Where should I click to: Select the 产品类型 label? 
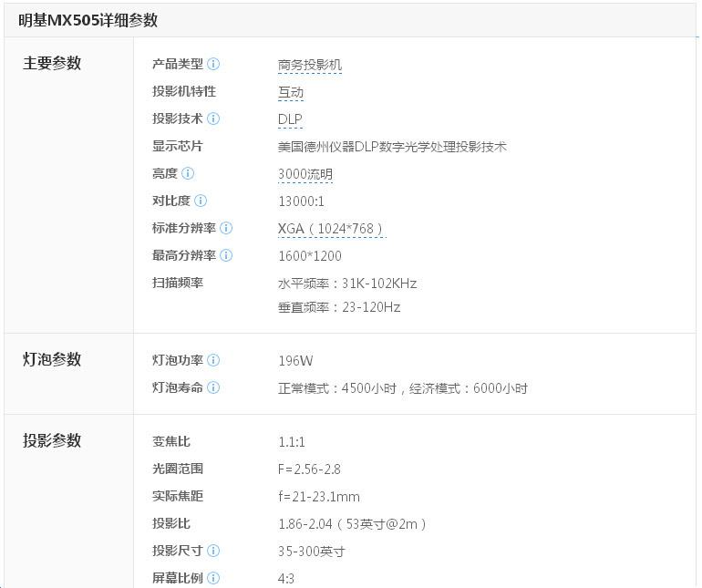[178, 64]
